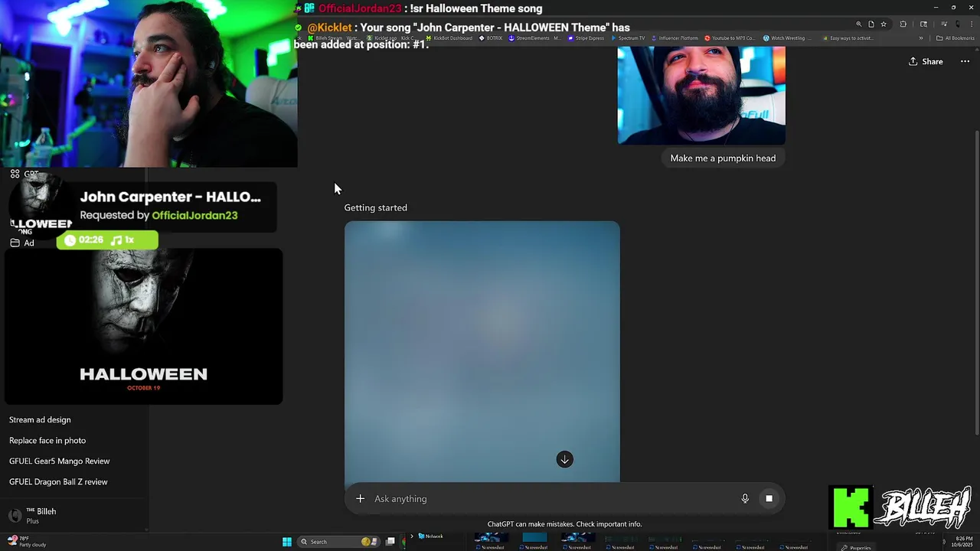The height and width of the screenshot is (551, 980).
Task: Open the weather widget showing 78°F
Action: pos(27,542)
